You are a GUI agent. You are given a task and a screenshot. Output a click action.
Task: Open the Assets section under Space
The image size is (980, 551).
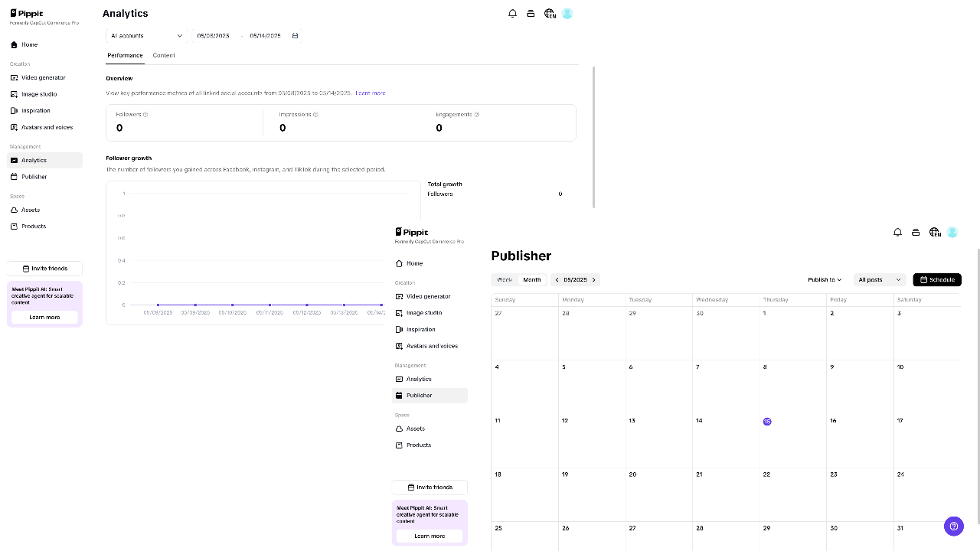pyautogui.click(x=31, y=210)
